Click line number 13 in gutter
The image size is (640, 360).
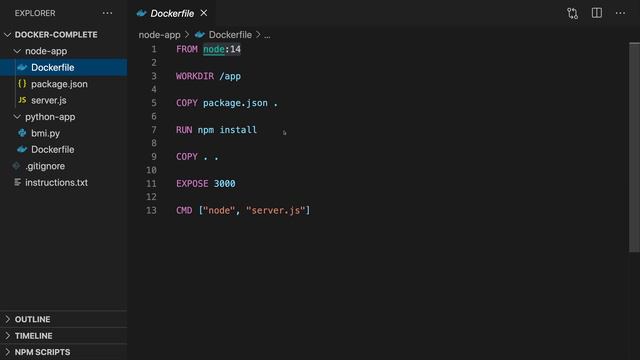pos(151,210)
